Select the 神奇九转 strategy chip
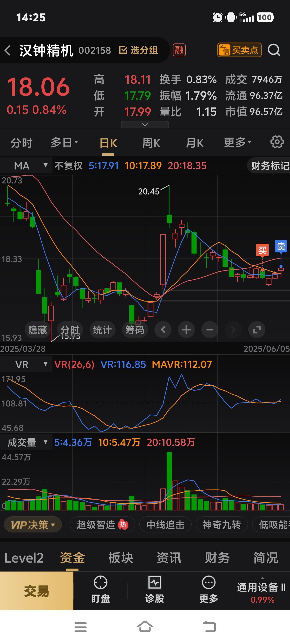Image resolution: width=290 pixels, height=644 pixels. click(x=222, y=525)
